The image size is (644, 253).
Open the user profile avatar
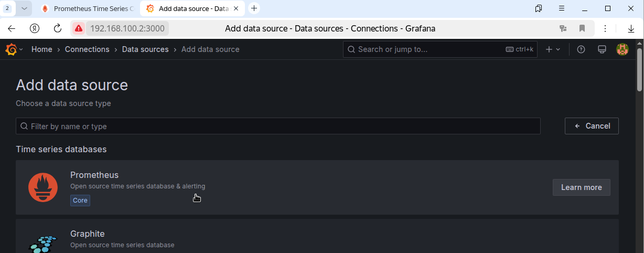(622, 49)
